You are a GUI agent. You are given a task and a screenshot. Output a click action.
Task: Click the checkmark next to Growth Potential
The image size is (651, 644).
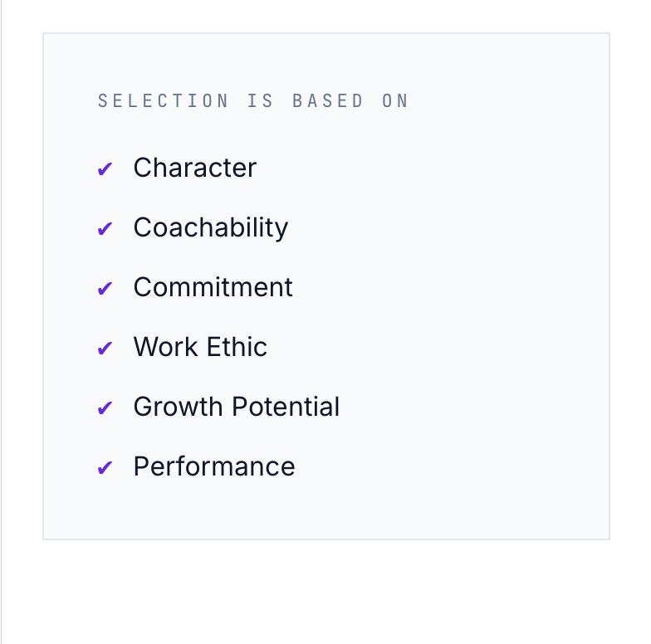click(105, 408)
